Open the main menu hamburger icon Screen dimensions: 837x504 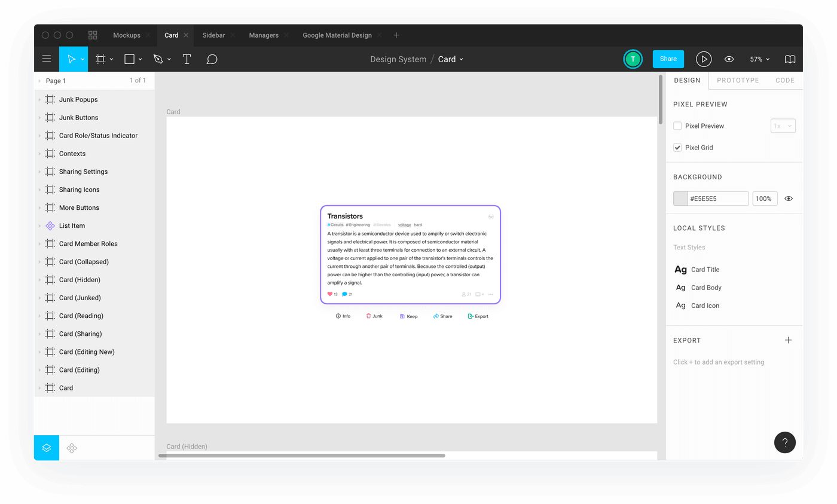pyautogui.click(x=47, y=59)
